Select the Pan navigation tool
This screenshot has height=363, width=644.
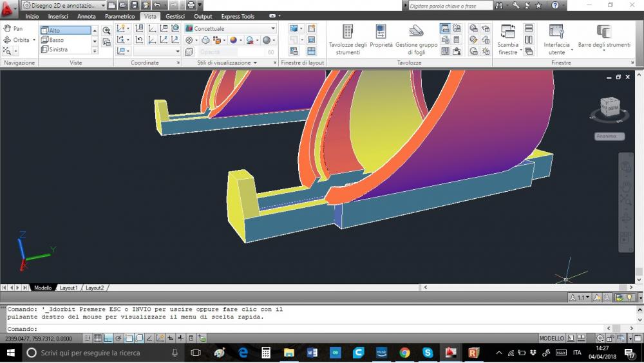pos(13,29)
